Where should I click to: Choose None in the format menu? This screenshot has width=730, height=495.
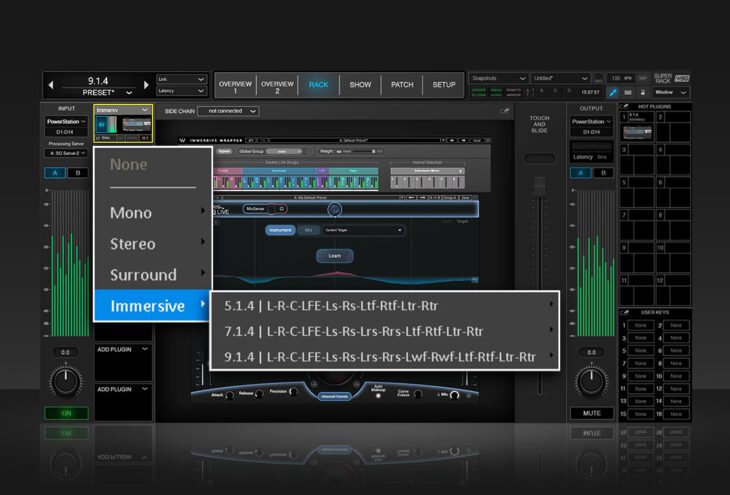(x=152, y=164)
